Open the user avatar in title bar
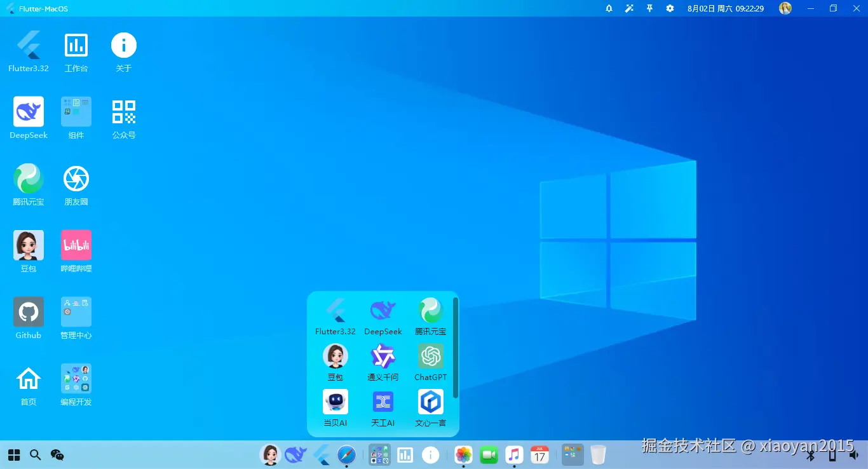Screen dimensions: 868x469 785,8
